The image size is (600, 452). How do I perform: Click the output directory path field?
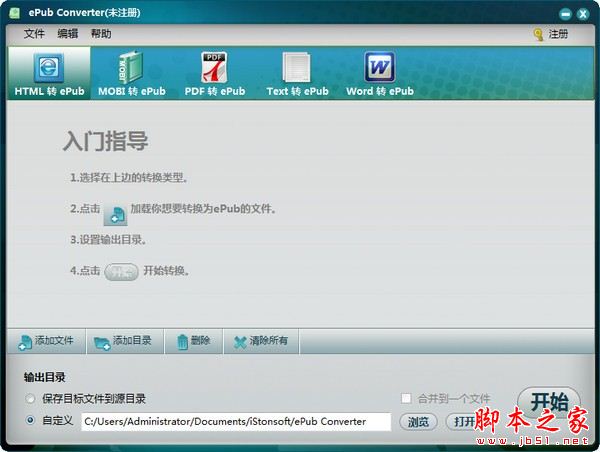pyautogui.click(x=236, y=421)
